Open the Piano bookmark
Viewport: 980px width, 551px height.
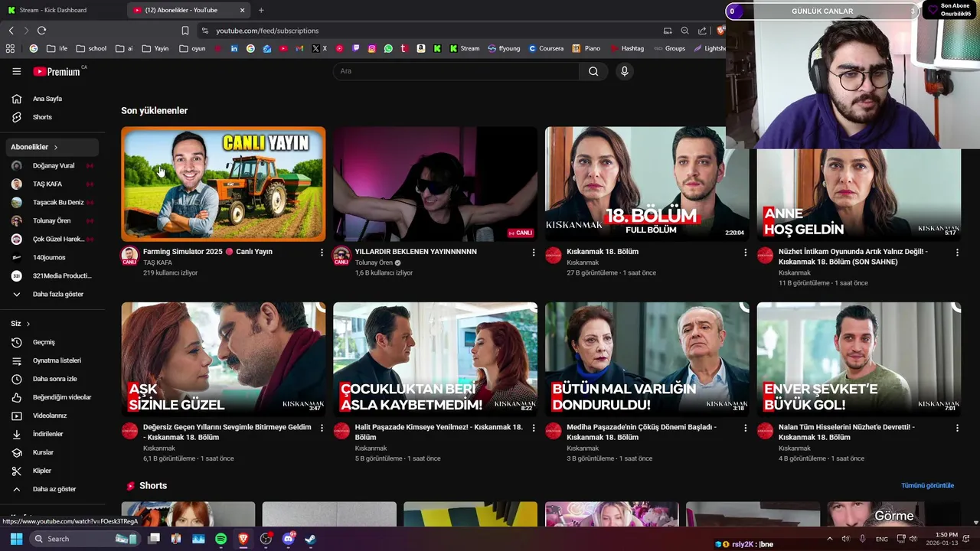pyautogui.click(x=586, y=48)
